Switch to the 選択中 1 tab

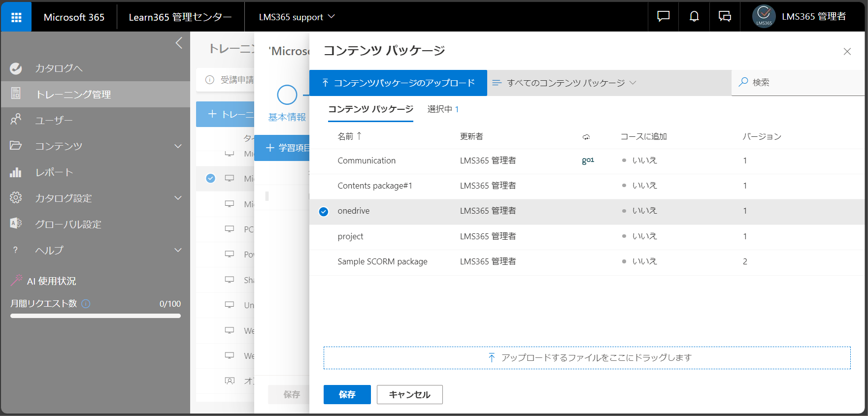(x=443, y=109)
